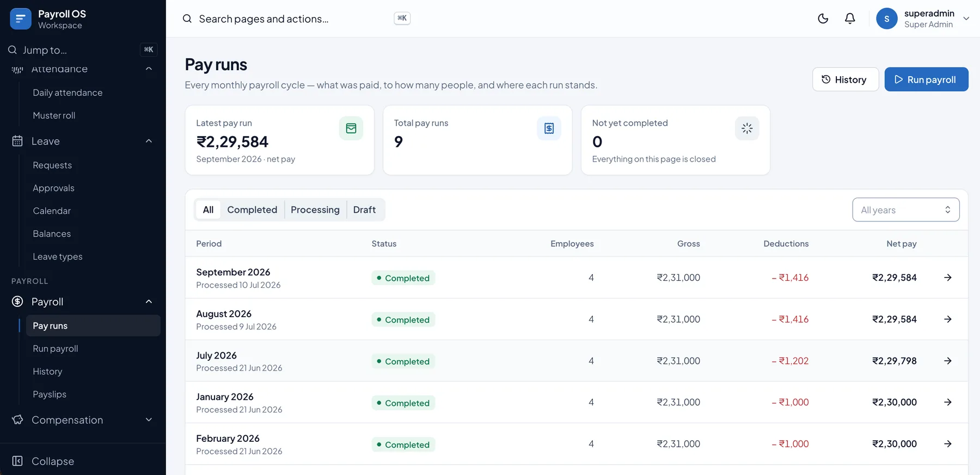Open leave Approvals in sidebar
The image size is (980, 475).
53,188
